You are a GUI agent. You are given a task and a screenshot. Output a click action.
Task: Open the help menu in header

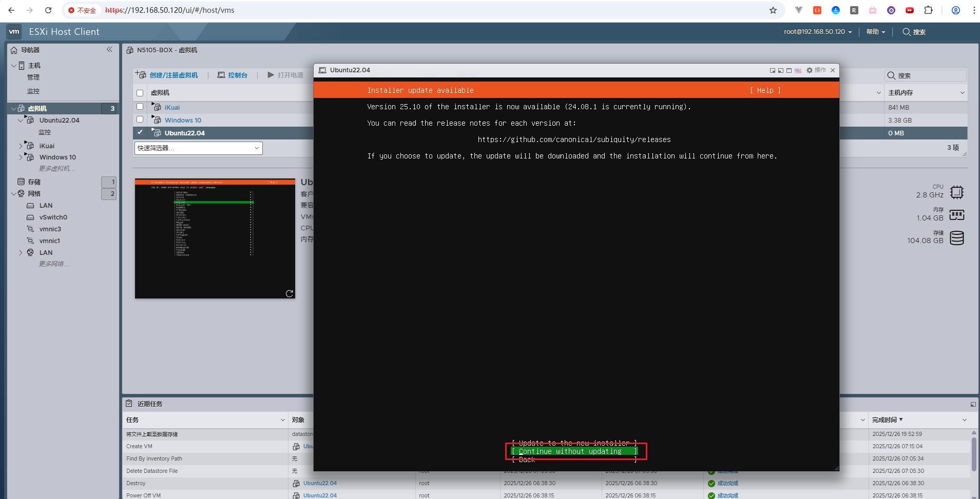[x=875, y=32]
